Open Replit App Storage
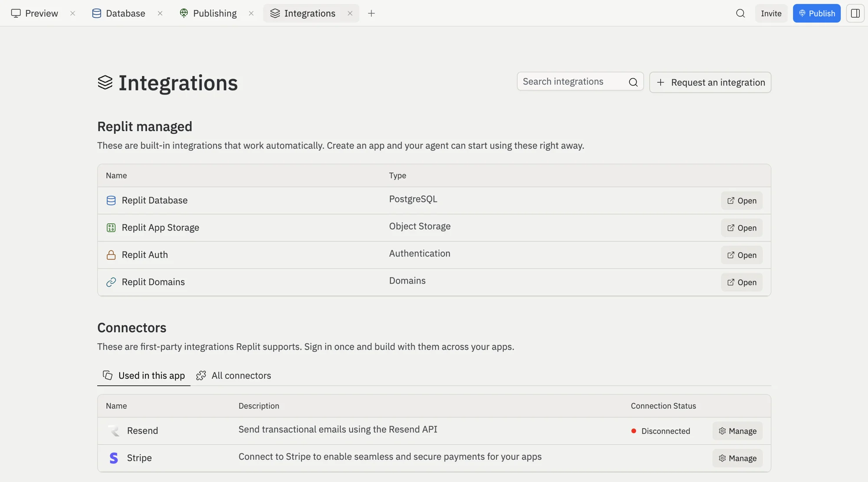Viewport: 868px width, 482px height. (742, 228)
